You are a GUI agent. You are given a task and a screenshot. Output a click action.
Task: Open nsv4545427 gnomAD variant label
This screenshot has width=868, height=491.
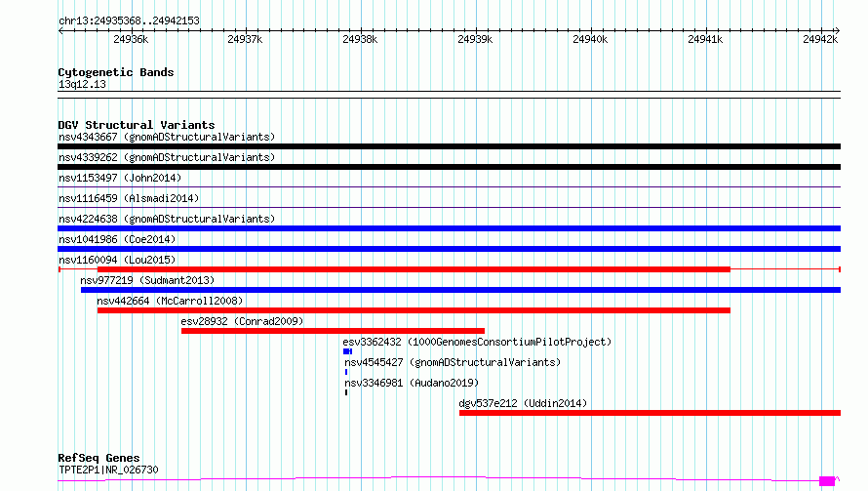[x=453, y=362]
